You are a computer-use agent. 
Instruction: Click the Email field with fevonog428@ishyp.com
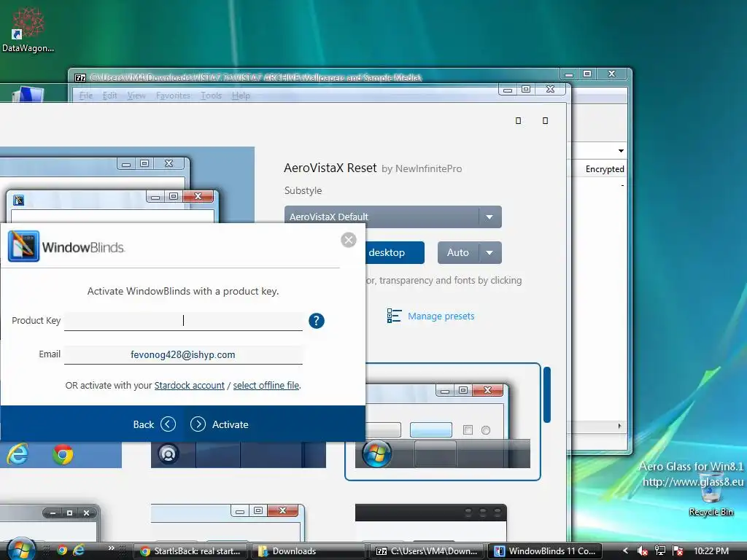coord(183,355)
